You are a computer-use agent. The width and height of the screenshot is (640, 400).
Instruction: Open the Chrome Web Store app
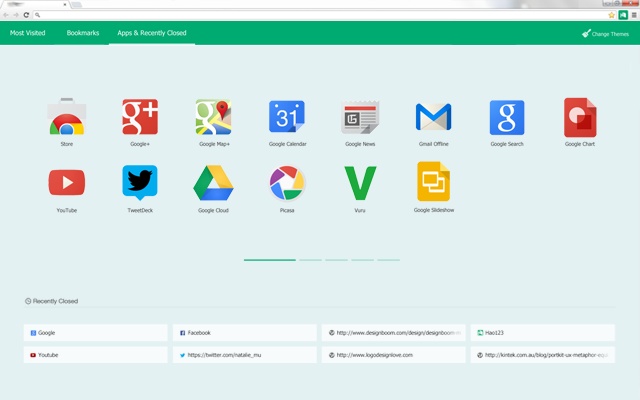(x=67, y=117)
